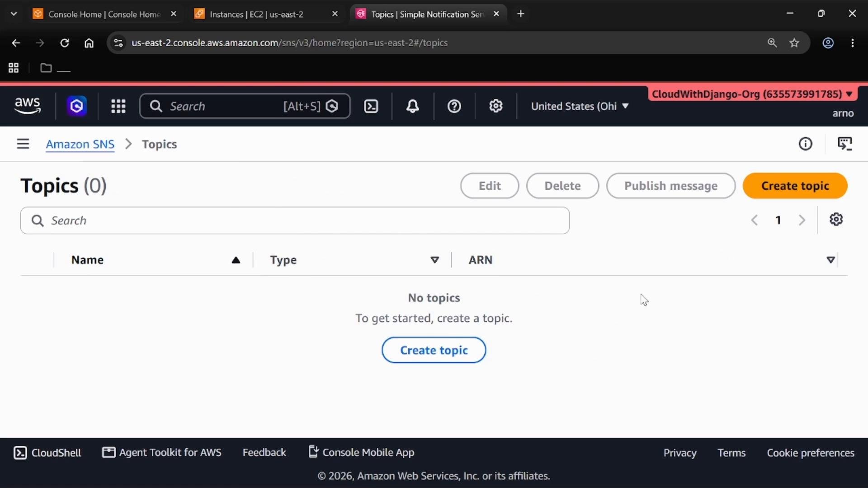The height and width of the screenshot is (488, 868).
Task: Open CloudShell from the footer
Action: point(47,453)
